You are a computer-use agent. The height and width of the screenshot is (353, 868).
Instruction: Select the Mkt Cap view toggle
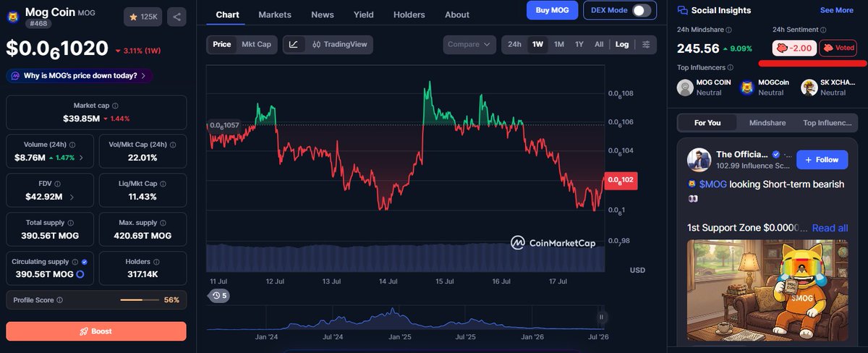click(256, 44)
